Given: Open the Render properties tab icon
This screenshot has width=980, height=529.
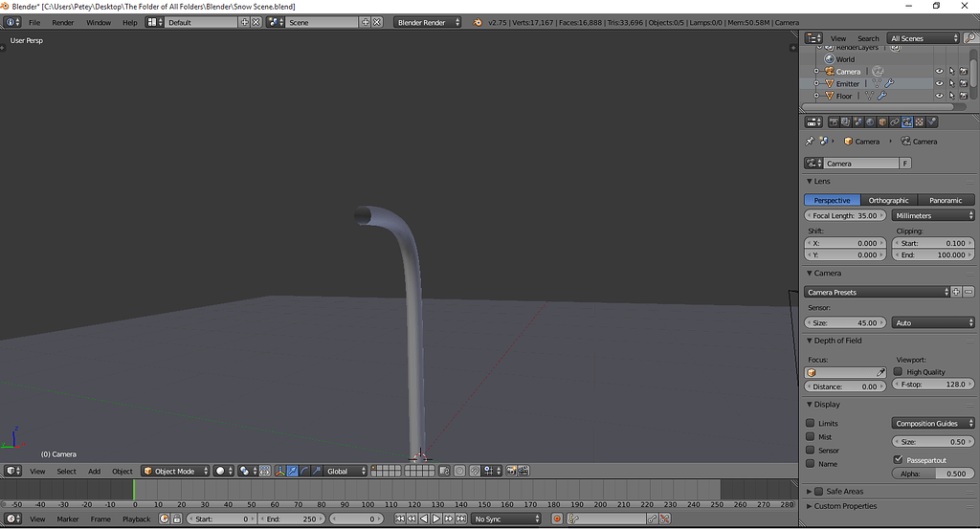Looking at the screenshot, I should pyautogui.click(x=835, y=121).
